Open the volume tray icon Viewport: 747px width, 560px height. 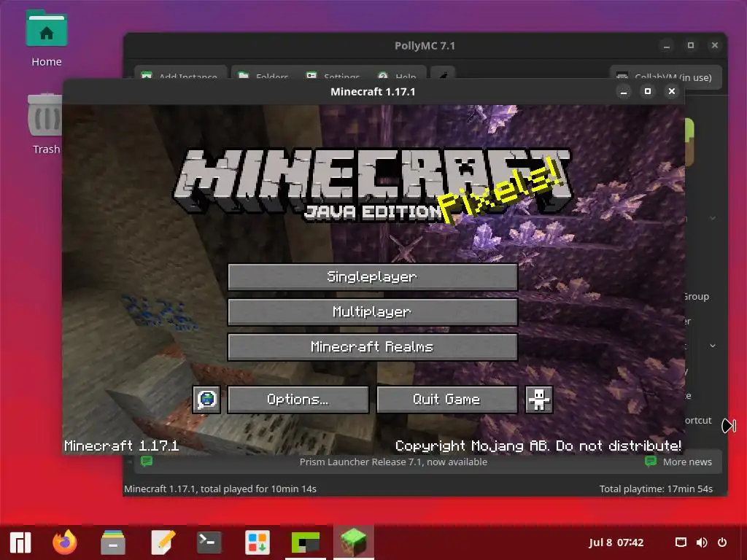(702, 542)
